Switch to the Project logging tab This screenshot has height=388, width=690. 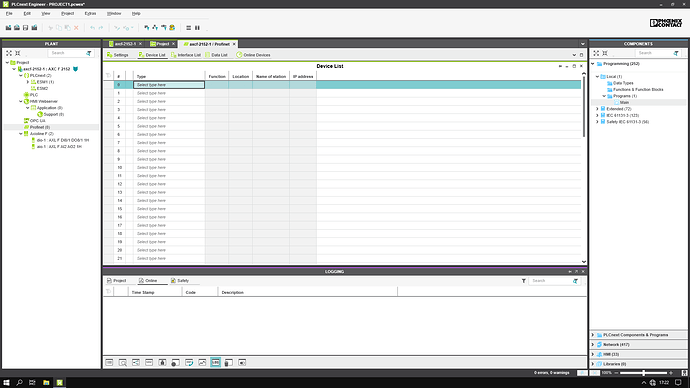pos(117,281)
